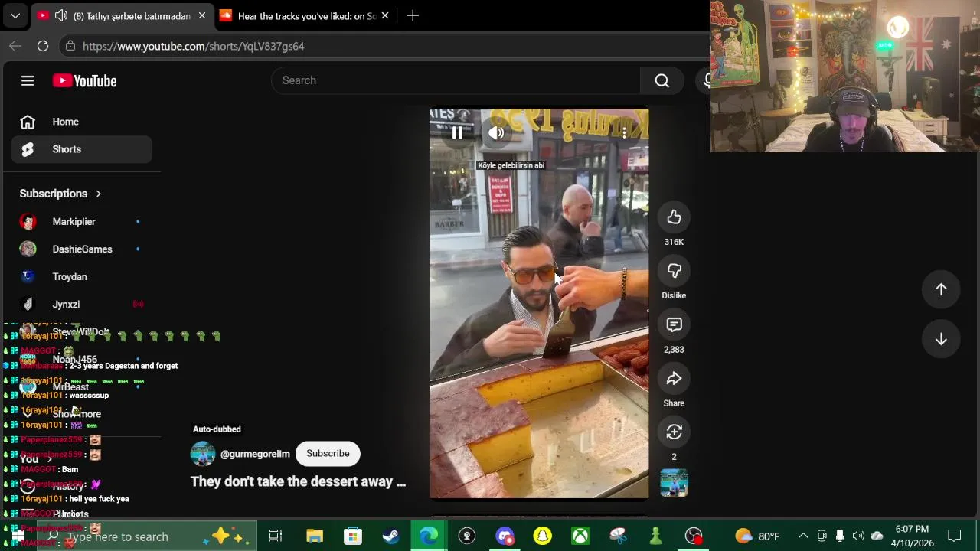Open a new browser tab
The image size is (980, 551).
click(x=413, y=15)
